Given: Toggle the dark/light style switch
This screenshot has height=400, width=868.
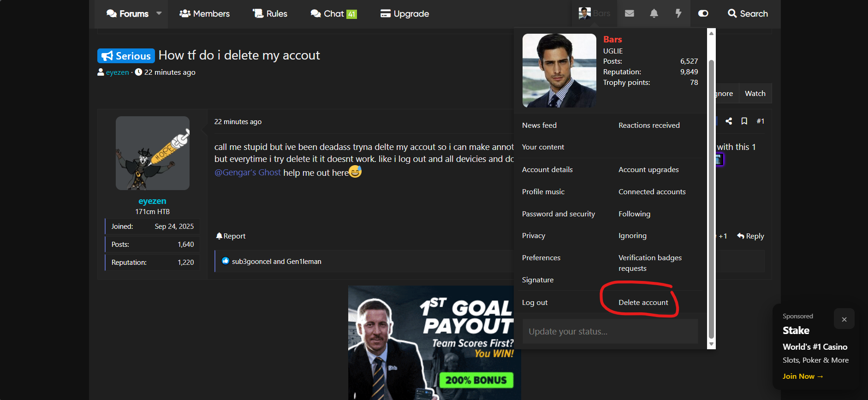Looking at the screenshot, I should pyautogui.click(x=703, y=13).
